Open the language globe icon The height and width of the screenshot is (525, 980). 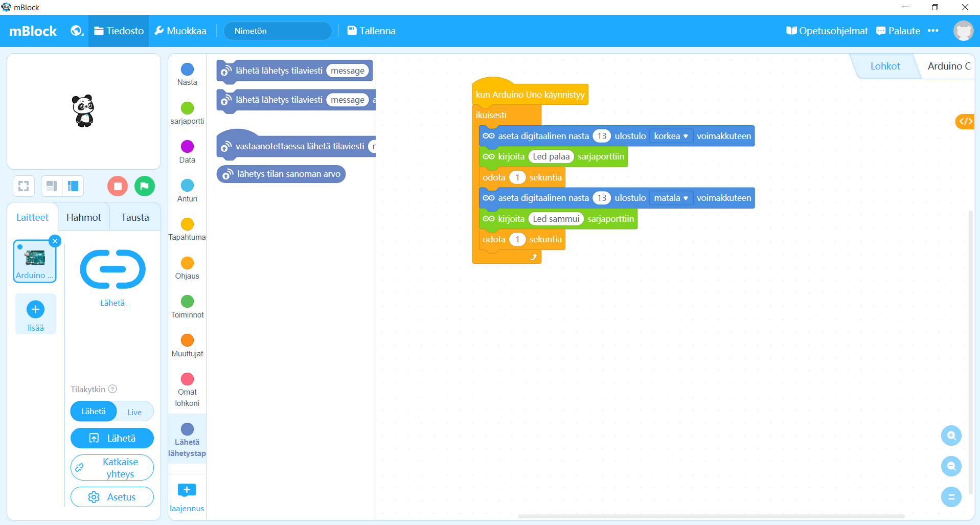(77, 31)
